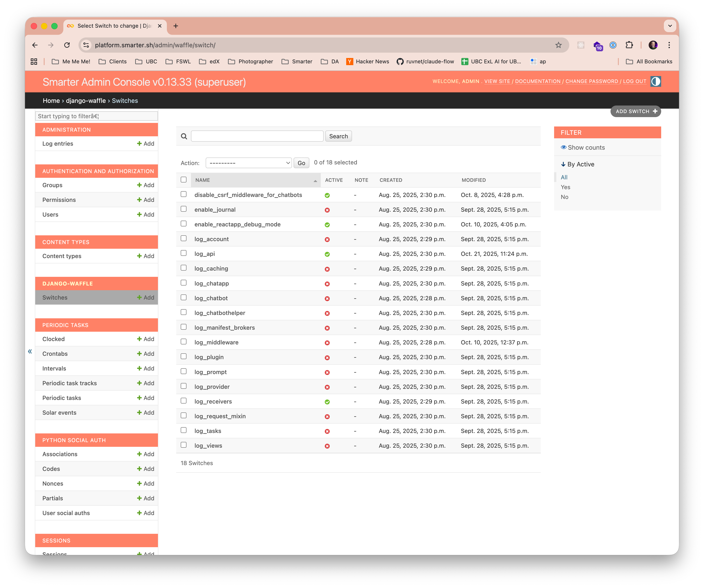Open the Clients bookmark folder

(113, 61)
